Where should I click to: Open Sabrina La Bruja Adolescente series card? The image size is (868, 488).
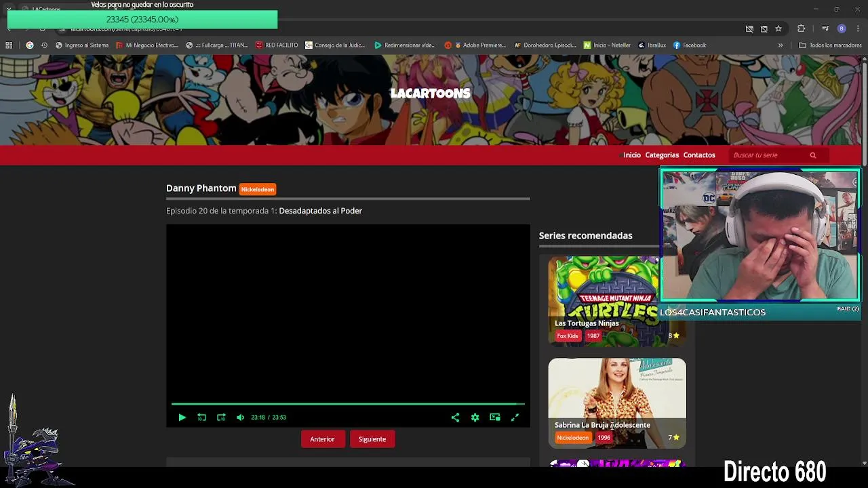(x=617, y=403)
